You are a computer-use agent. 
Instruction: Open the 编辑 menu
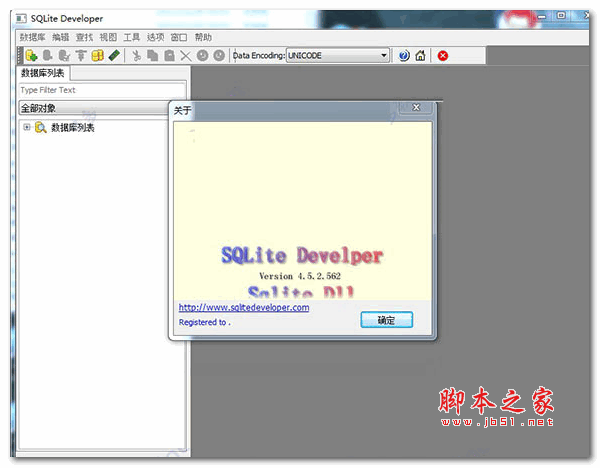(60, 37)
